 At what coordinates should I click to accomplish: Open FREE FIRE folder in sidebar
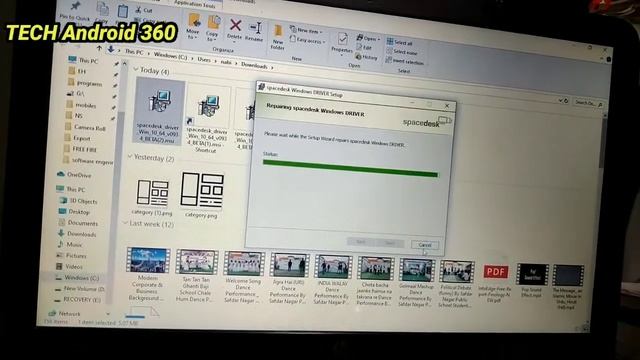pyautogui.click(x=81, y=149)
